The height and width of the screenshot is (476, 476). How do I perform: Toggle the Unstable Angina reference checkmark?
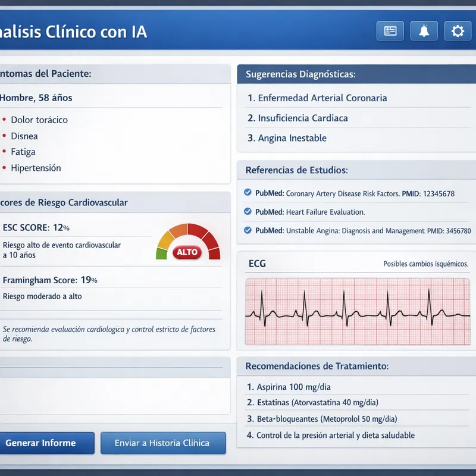click(248, 230)
